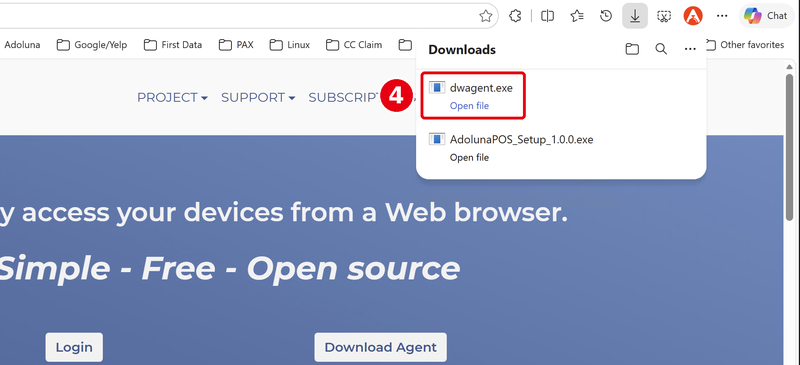Open the First Data bookmarks folder
Screen dimensions: 800x365
[x=173, y=45]
